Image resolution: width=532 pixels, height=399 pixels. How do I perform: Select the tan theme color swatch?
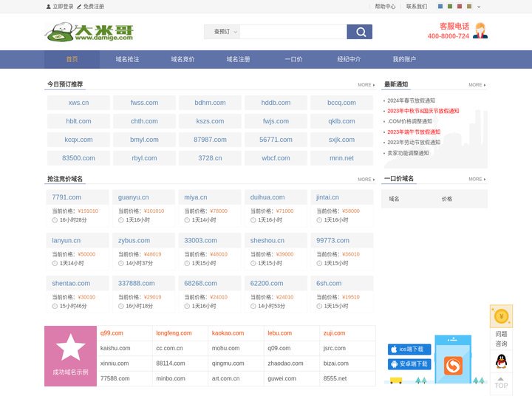(x=469, y=7)
